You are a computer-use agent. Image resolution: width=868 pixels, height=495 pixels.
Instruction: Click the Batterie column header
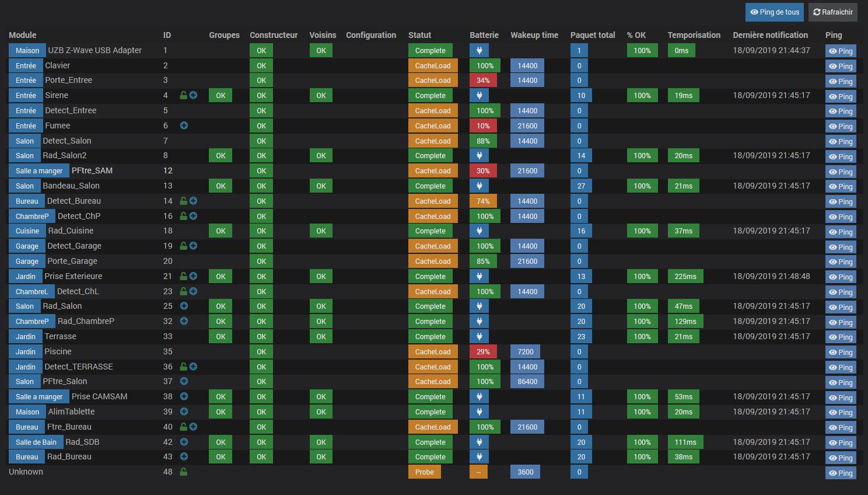point(484,35)
